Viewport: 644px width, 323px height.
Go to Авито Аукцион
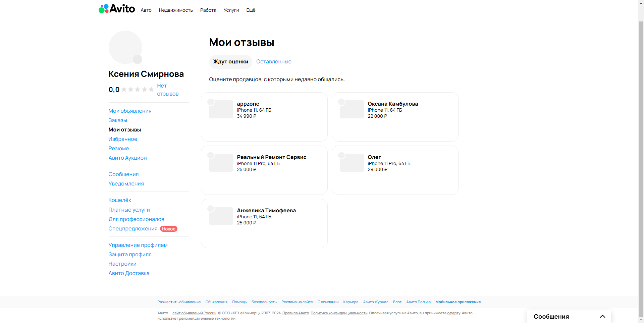(127, 158)
